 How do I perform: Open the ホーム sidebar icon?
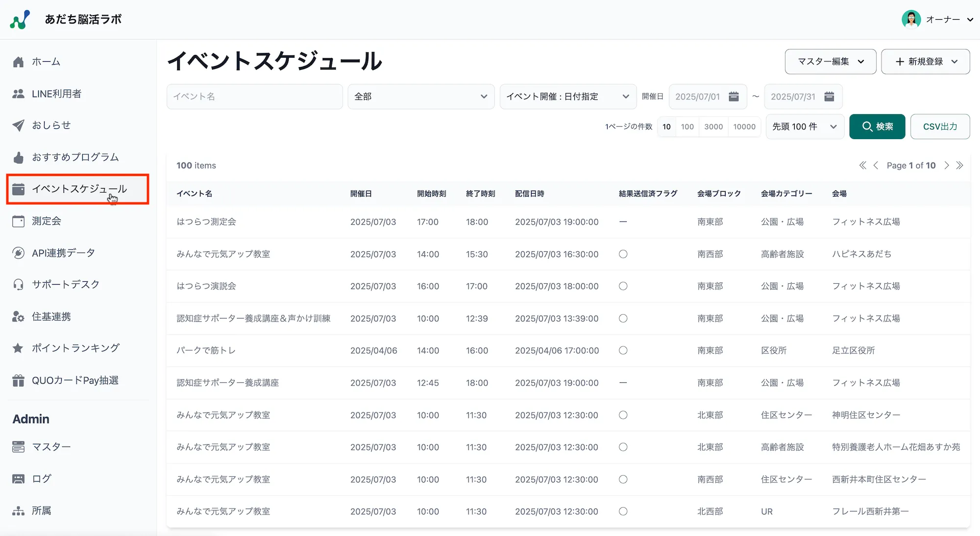18,61
